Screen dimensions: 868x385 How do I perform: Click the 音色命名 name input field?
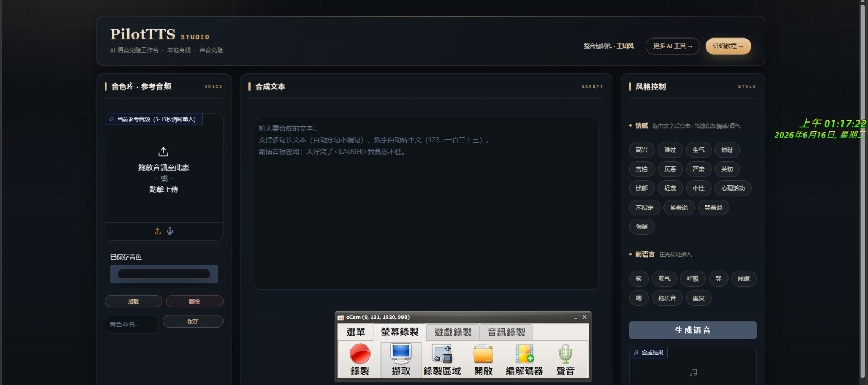click(132, 324)
